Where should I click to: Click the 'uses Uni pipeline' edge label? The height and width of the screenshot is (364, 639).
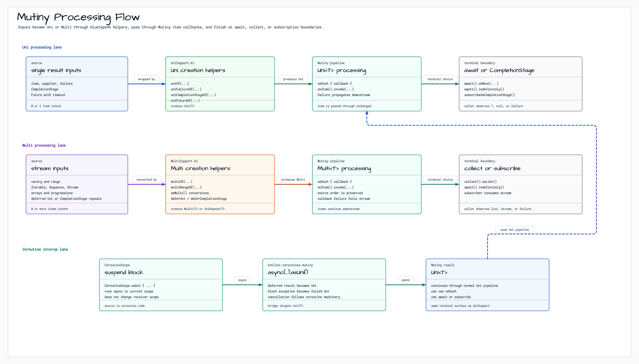(x=515, y=230)
